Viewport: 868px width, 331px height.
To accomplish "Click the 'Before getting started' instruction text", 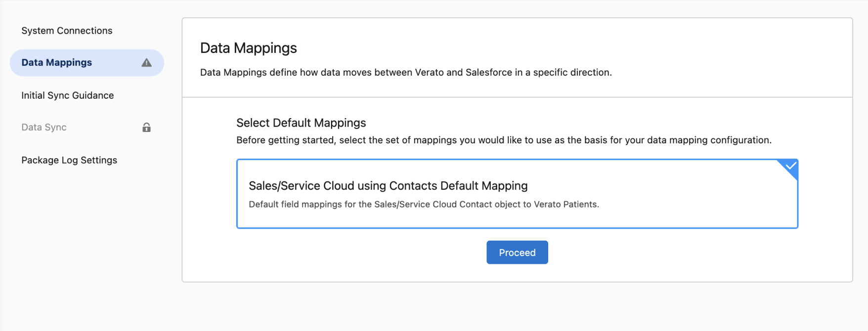I will [504, 140].
